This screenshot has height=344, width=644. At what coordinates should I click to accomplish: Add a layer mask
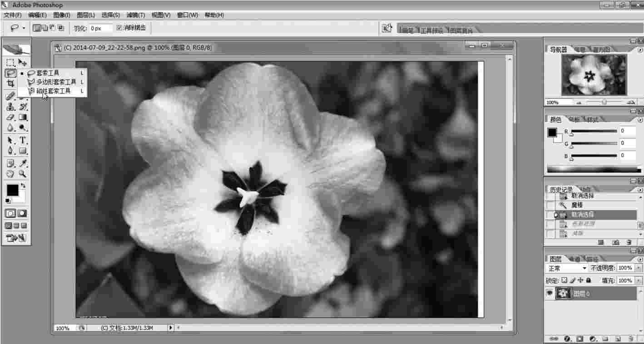coord(580,339)
